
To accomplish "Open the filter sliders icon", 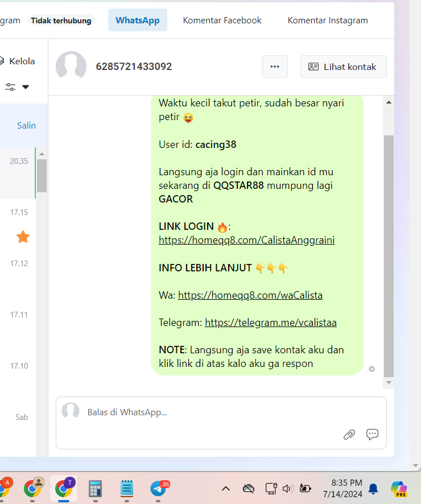I will point(10,87).
